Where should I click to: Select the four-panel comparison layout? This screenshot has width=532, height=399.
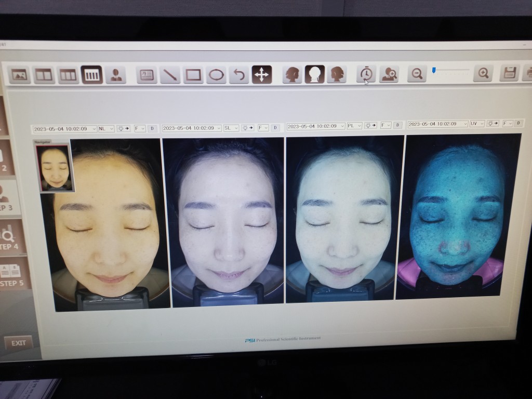coord(92,75)
